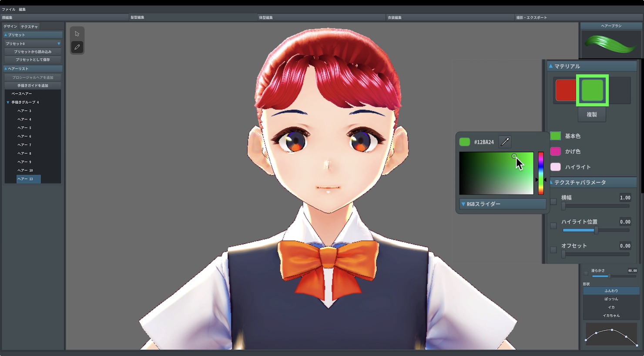This screenshot has width=644, height=356.
Task: Select ヘアー 8 in hair list
Action: (24, 153)
